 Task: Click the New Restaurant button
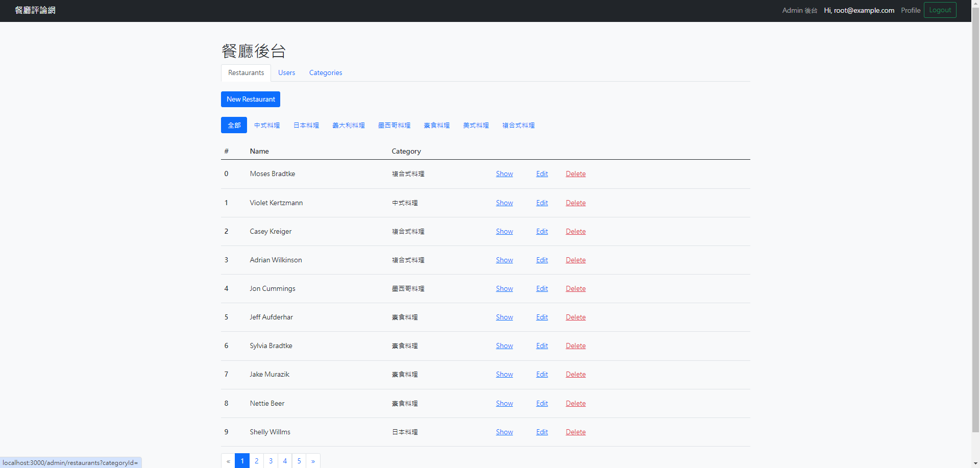pyautogui.click(x=250, y=99)
